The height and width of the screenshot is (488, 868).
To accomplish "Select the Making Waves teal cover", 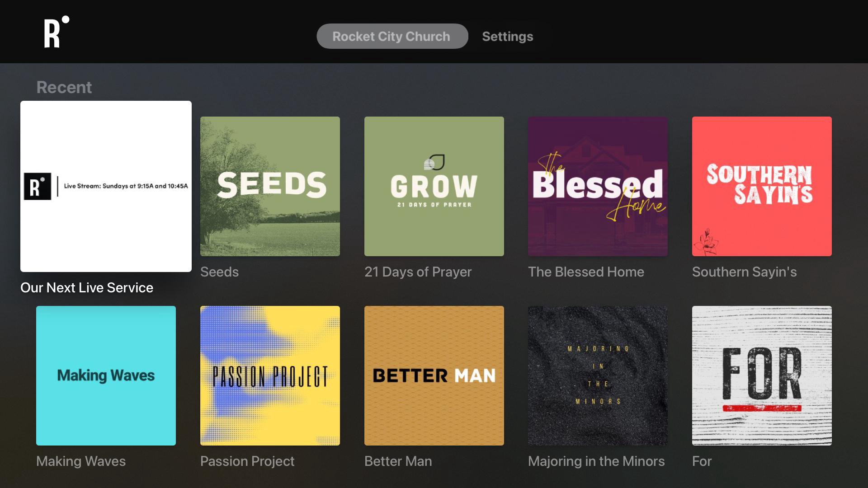I will (106, 375).
